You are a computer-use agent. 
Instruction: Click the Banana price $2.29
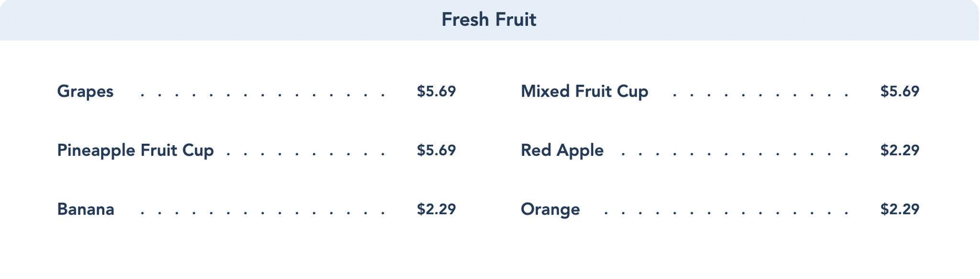point(436,209)
